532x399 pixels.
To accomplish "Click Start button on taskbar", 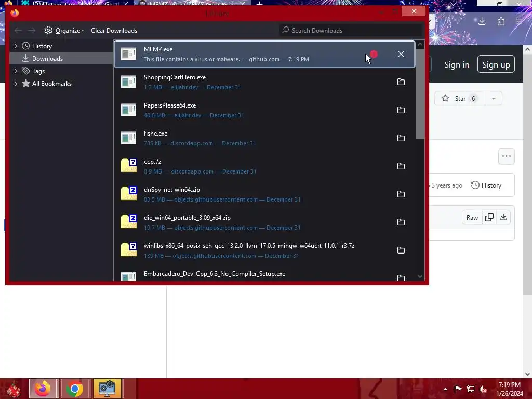I will [13, 389].
